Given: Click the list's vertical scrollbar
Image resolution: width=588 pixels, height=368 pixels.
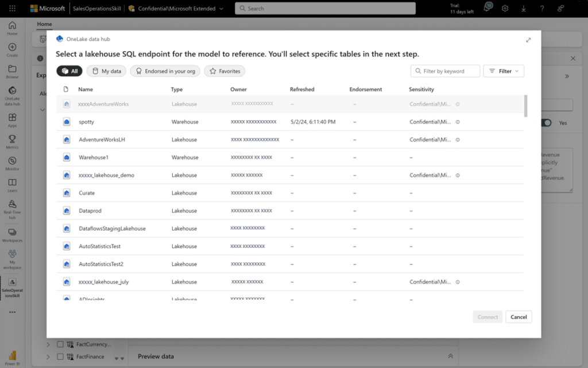Looking at the screenshot, I should click(526, 106).
